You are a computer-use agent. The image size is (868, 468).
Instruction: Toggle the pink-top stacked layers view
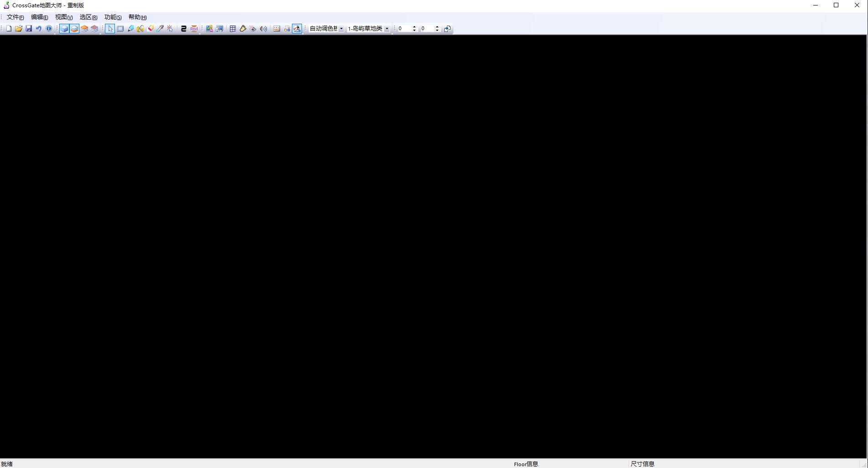(x=94, y=28)
